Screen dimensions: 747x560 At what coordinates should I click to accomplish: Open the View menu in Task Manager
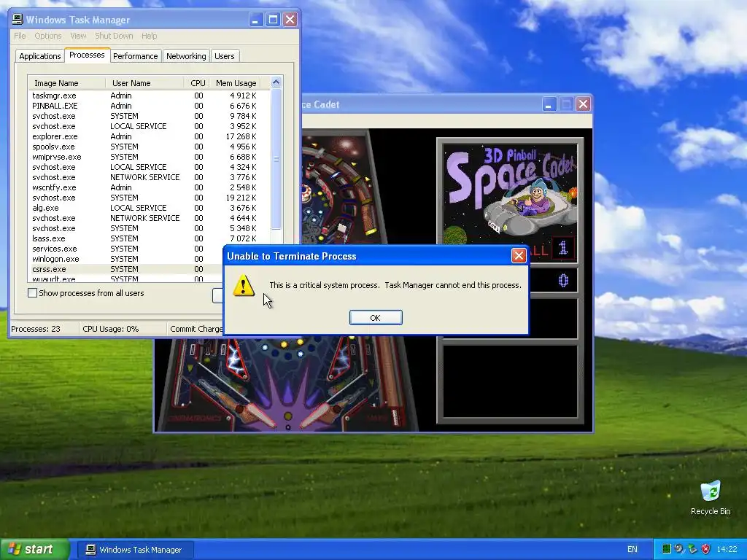point(78,36)
